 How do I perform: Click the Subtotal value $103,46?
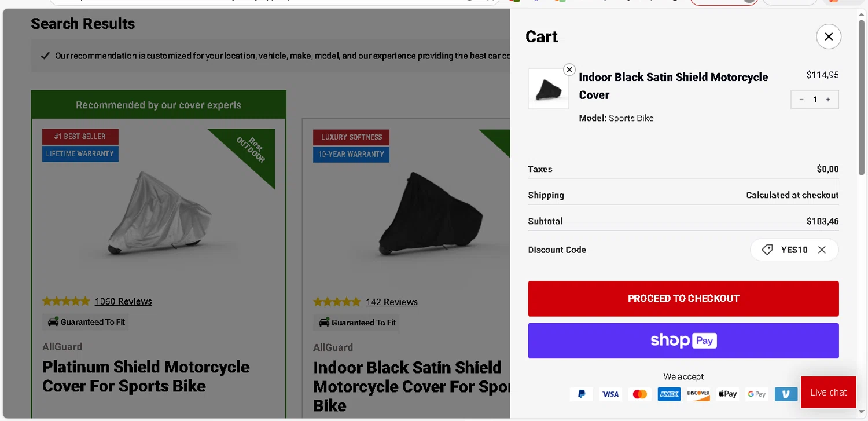pyautogui.click(x=822, y=221)
